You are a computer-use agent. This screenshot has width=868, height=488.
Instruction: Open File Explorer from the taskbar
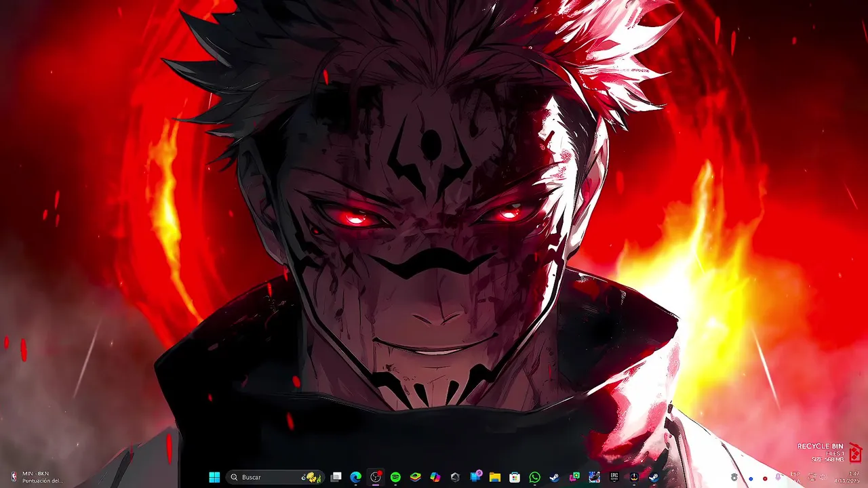pos(495,477)
